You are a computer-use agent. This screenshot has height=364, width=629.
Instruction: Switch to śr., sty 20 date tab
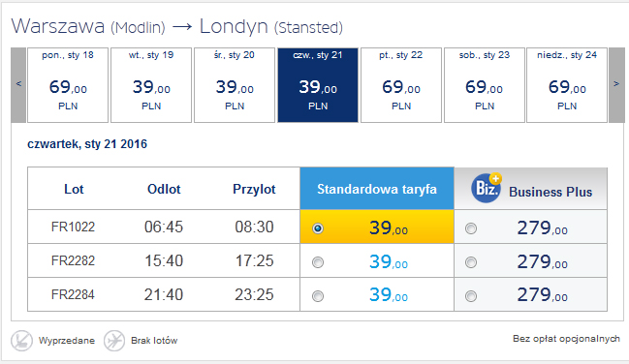235,85
